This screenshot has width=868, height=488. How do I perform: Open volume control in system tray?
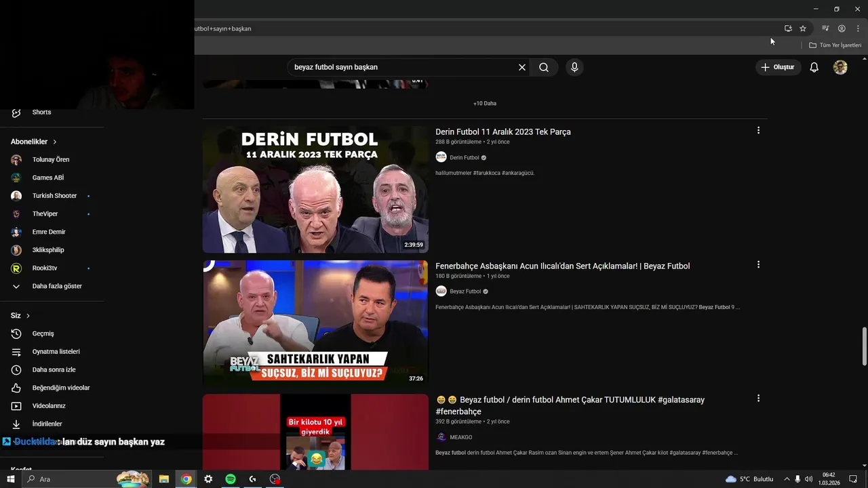pyautogui.click(x=808, y=479)
